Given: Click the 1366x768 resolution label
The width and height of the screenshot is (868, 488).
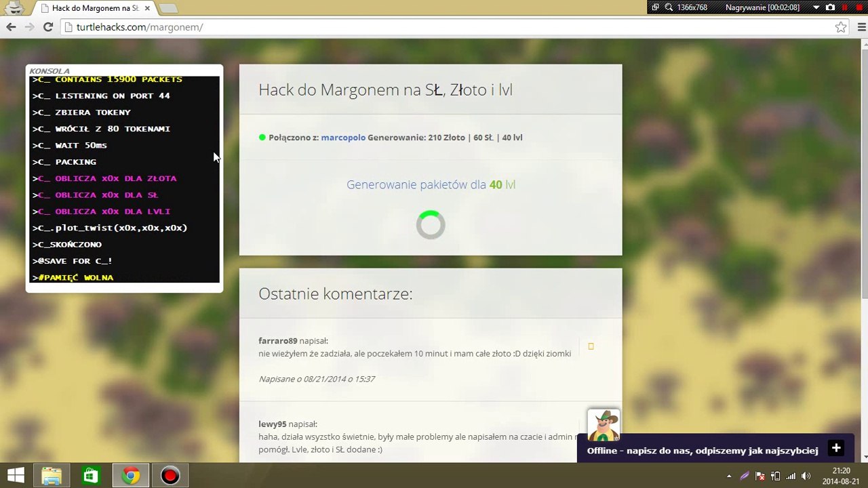Looking at the screenshot, I should [692, 7].
